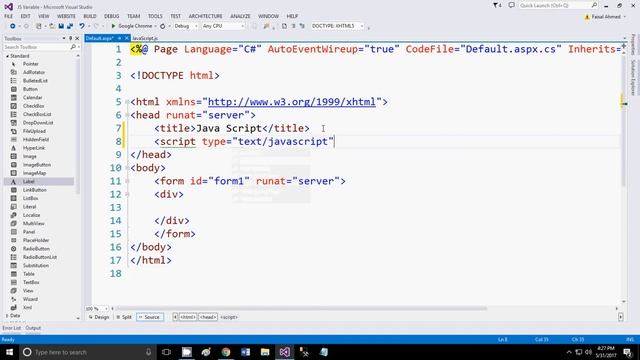Expand the Data group in Toolbox
640x360 pixels.
click(x=7, y=316)
